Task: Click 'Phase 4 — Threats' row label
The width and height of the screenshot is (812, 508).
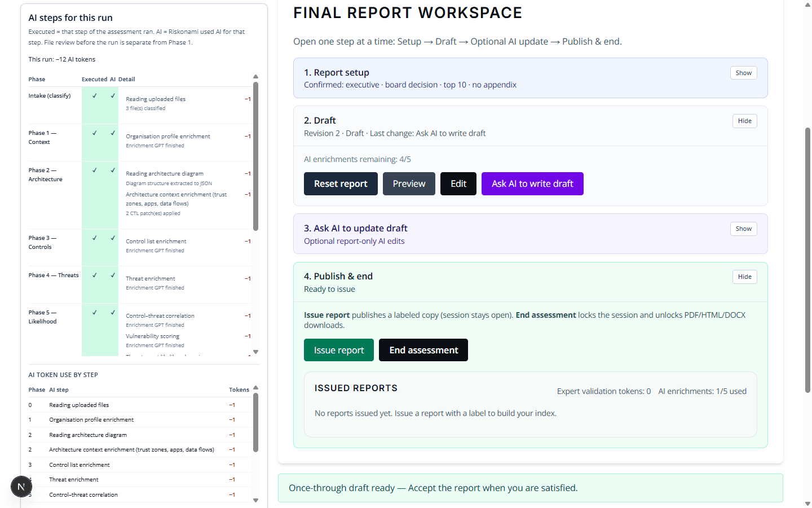Action: [54, 275]
